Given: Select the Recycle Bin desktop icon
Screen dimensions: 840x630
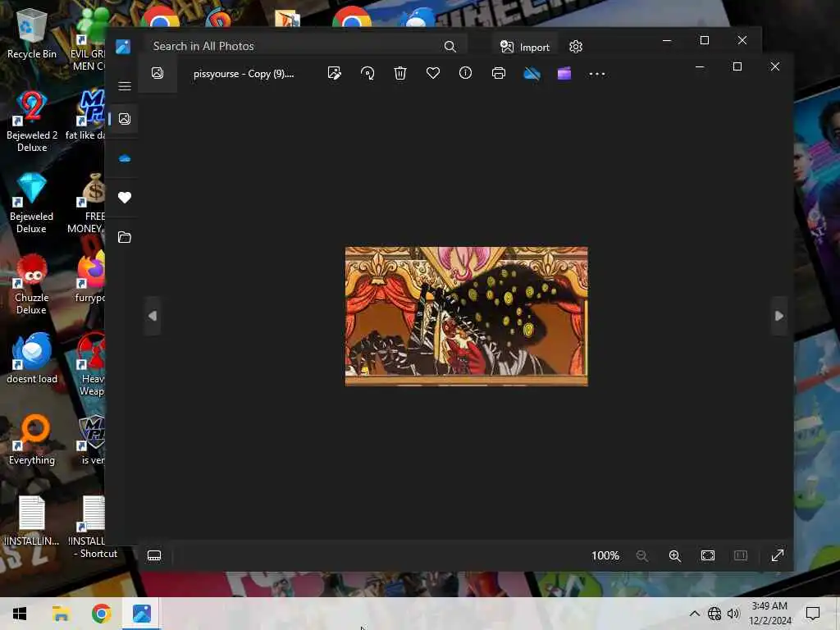Looking at the screenshot, I should click(x=32, y=34).
